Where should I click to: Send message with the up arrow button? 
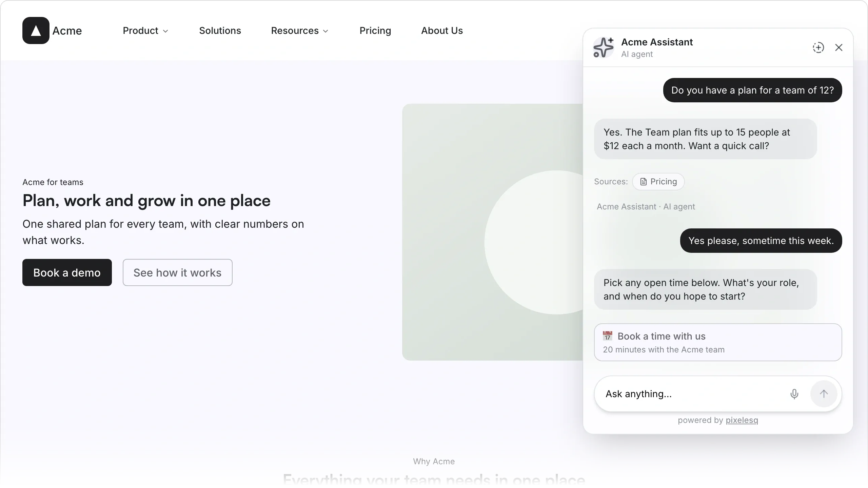[824, 394]
